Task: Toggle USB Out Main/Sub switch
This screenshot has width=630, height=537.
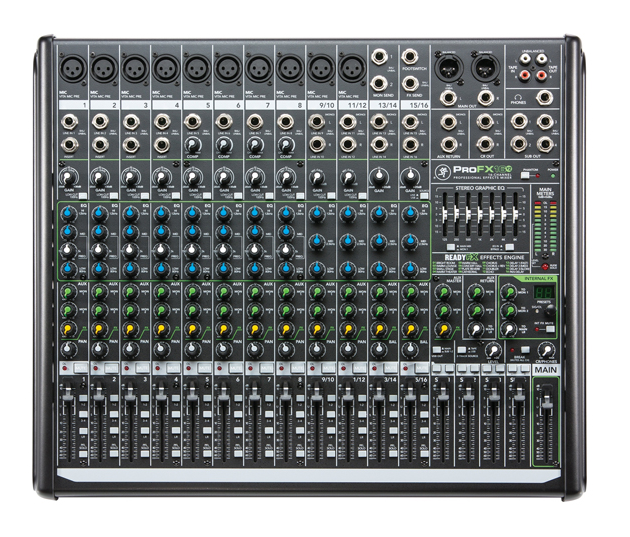Action: pos(437,350)
